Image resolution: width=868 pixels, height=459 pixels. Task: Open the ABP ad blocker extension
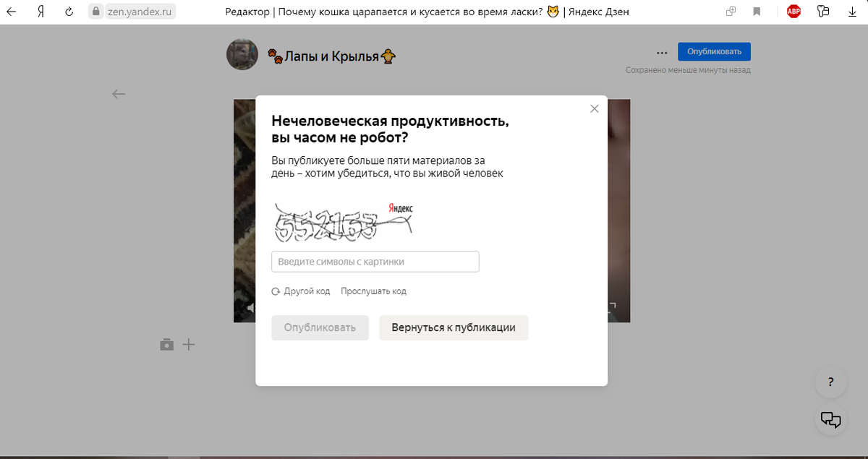coord(793,12)
